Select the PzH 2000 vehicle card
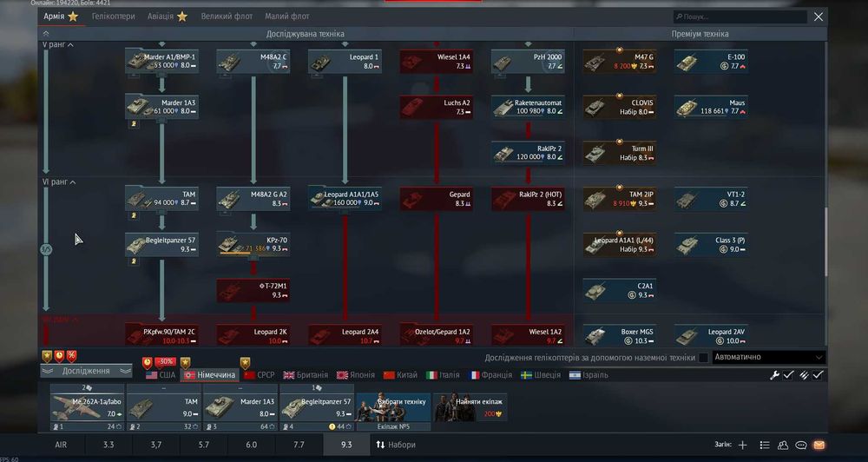The image size is (868, 462). click(x=528, y=61)
